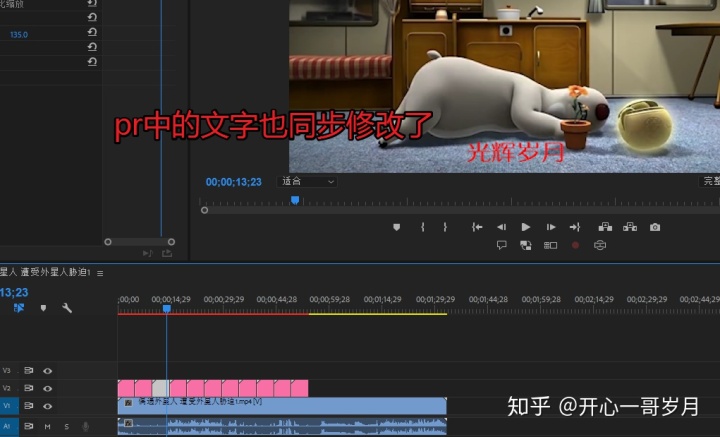720x437 pixels.
Task: Click the export icon in Effect Controls footer
Action: pos(167,253)
